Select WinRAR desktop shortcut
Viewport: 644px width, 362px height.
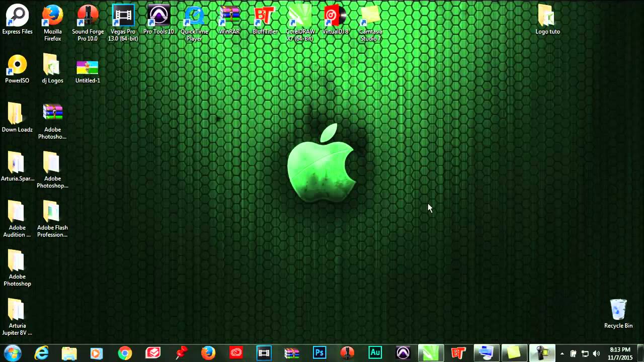tap(229, 20)
